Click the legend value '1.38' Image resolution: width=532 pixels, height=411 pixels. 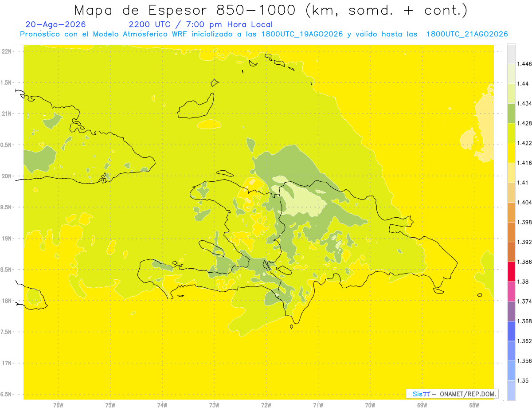pos(523,282)
